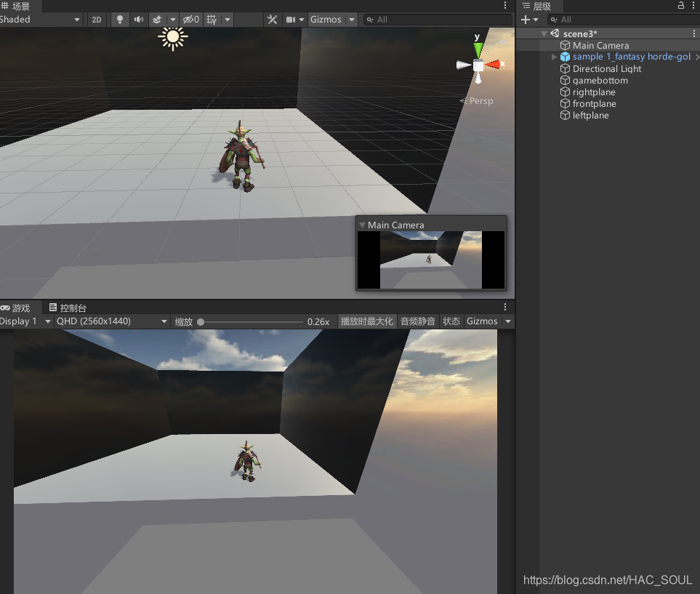700x594 pixels.
Task: Click the 缩放 scale slider handle
Action: click(x=201, y=322)
